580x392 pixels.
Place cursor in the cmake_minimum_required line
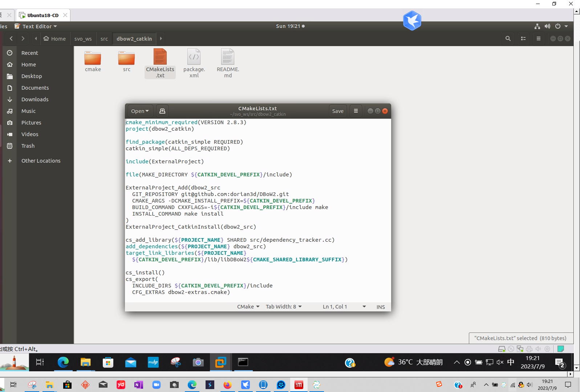[186, 122]
